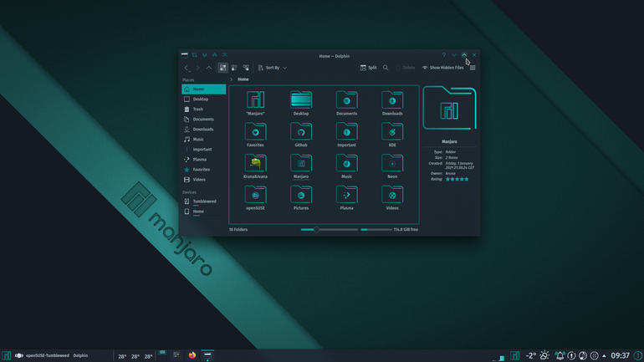The height and width of the screenshot is (362, 644).
Task: Click the Dolphin global menu label
Action: pos(80,356)
